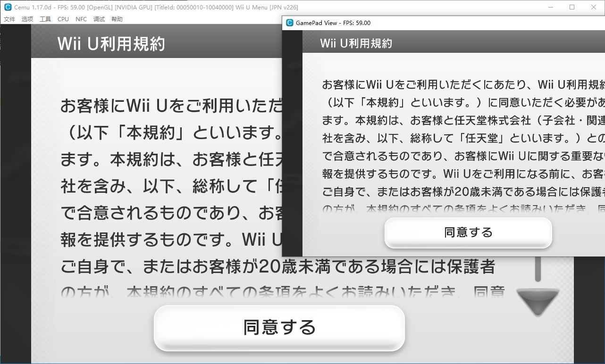Open the CPU menu
The image size is (605, 364).
point(63,19)
